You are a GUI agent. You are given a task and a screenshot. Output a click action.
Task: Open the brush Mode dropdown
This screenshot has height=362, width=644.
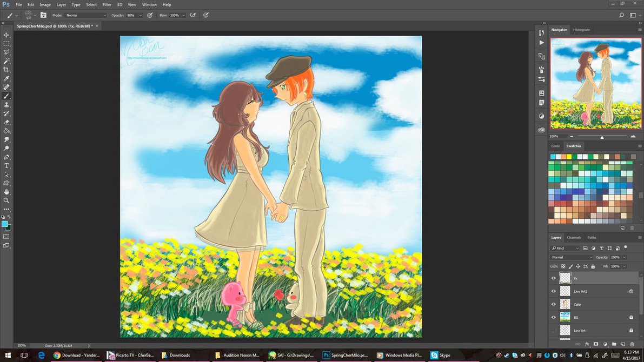tap(86, 15)
